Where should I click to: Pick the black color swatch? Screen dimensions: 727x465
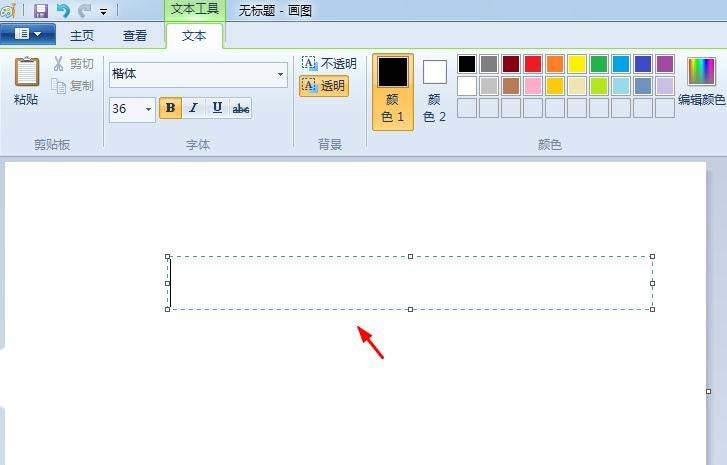(467, 64)
